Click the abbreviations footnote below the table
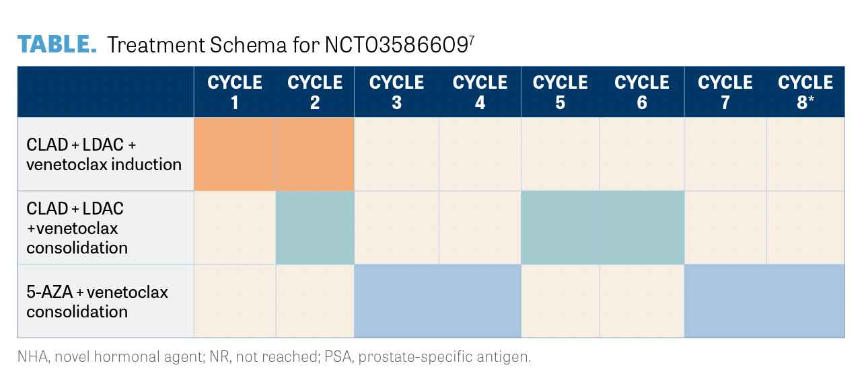 point(275,356)
